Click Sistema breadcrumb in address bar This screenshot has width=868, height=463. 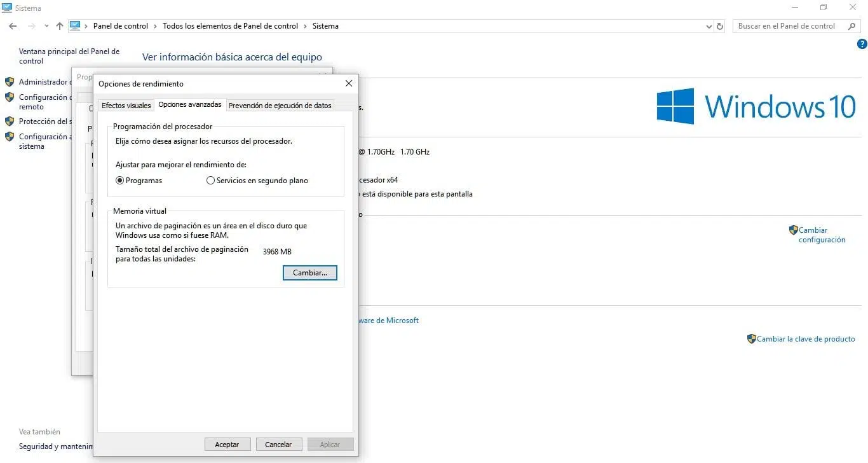325,26
